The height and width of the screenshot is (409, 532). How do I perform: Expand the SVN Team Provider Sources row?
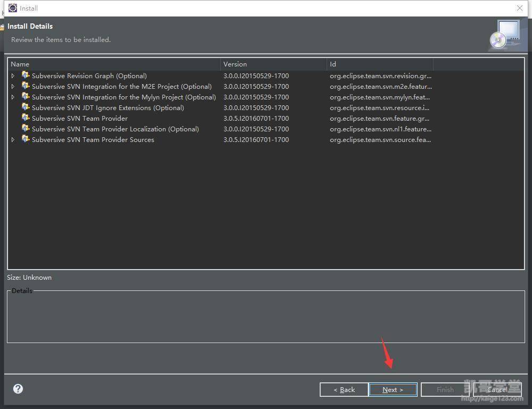click(x=13, y=140)
